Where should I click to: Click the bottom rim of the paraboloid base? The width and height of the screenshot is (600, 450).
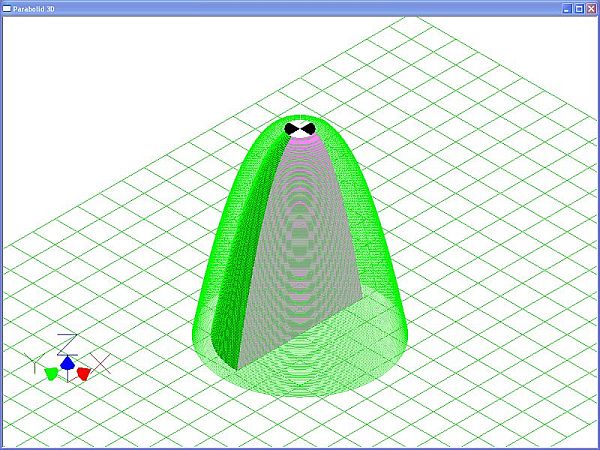(x=300, y=393)
